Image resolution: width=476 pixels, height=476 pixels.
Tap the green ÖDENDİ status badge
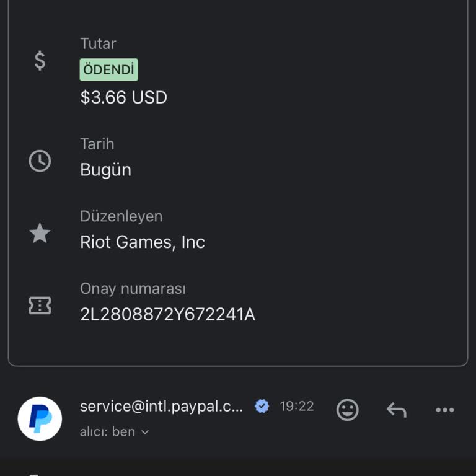pos(108,69)
